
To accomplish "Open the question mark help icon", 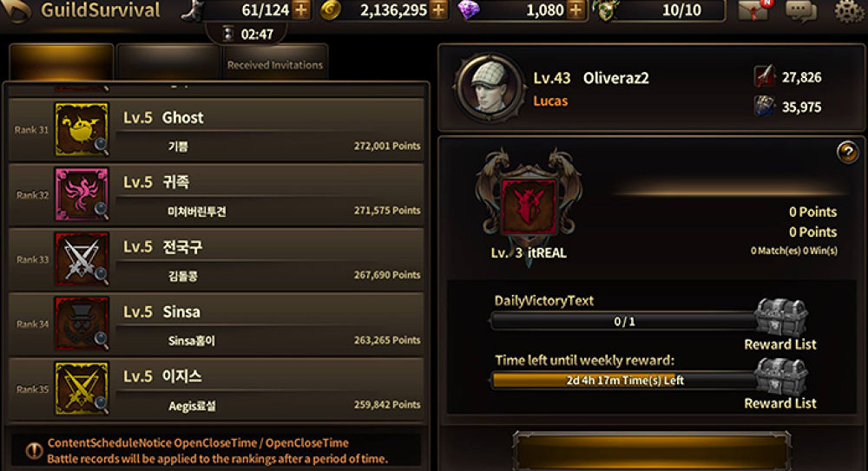I will pos(847,152).
